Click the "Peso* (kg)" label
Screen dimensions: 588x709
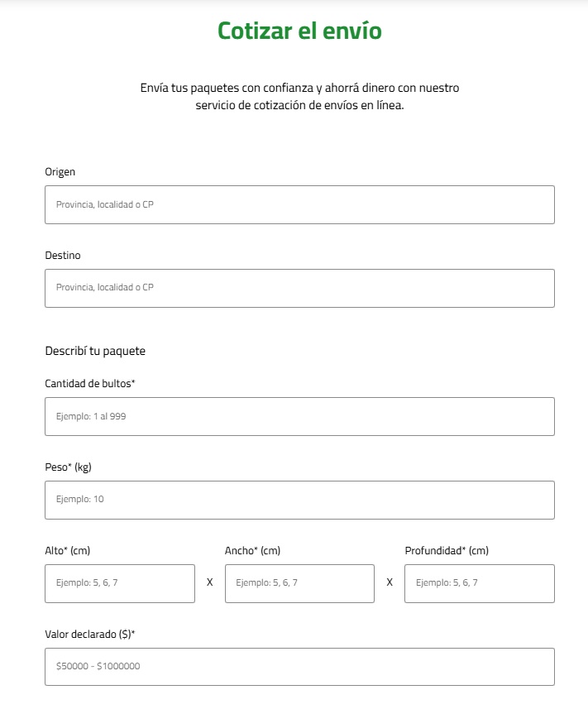[68, 467]
